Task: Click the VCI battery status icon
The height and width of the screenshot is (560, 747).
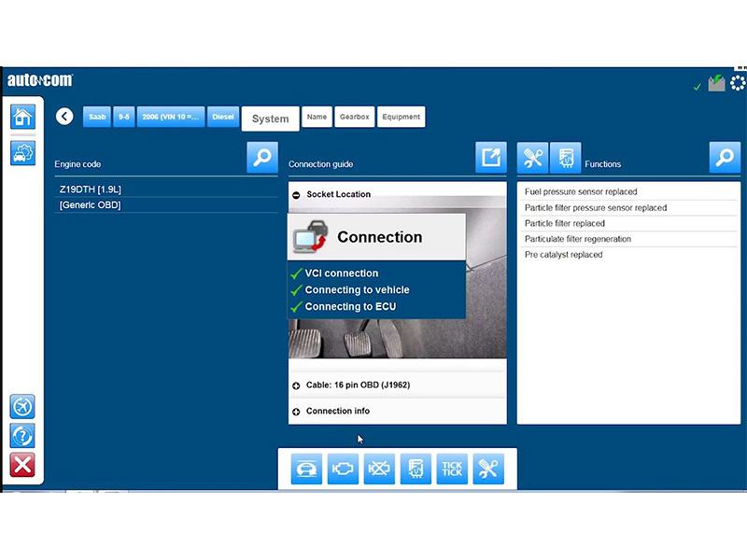Action: point(716,83)
